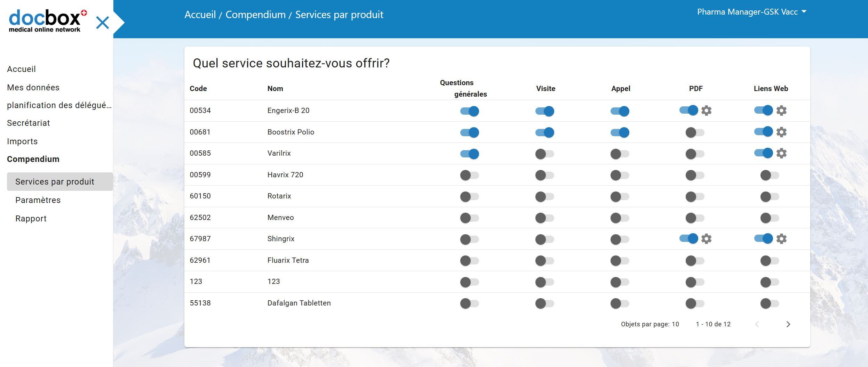
Task: Disable Visite toggle for Engerix-B 20
Action: pyautogui.click(x=545, y=111)
